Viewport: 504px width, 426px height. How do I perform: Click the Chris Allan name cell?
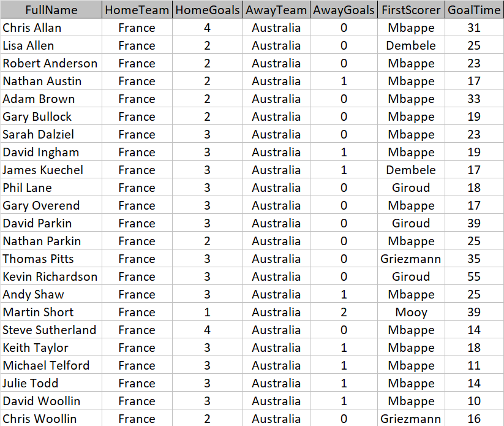pyautogui.click(x=51, y=28)
